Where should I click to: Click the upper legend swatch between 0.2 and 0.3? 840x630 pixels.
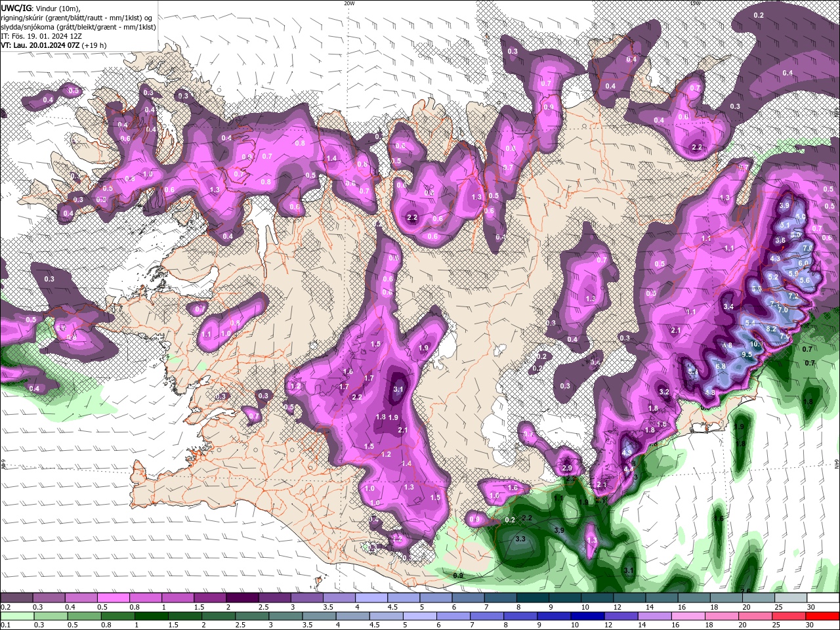[x=16, y=597]
